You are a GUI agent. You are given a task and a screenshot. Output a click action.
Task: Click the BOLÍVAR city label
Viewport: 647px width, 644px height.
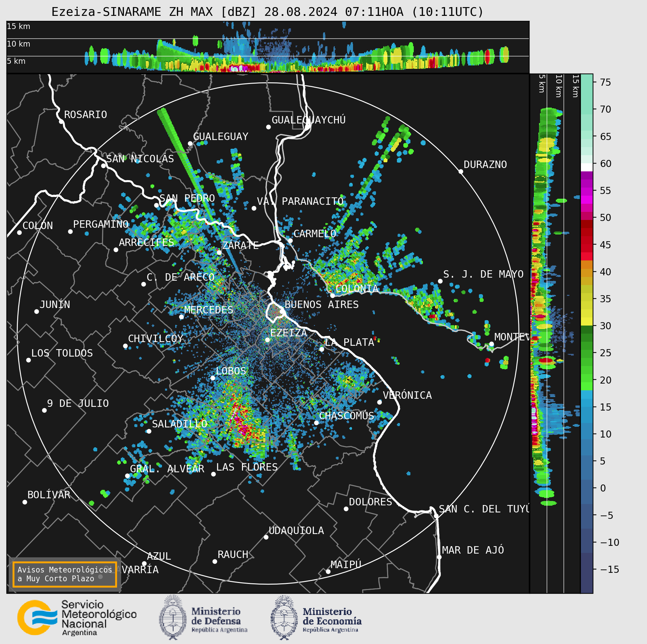pyautogui.click(x=49, y=495)
